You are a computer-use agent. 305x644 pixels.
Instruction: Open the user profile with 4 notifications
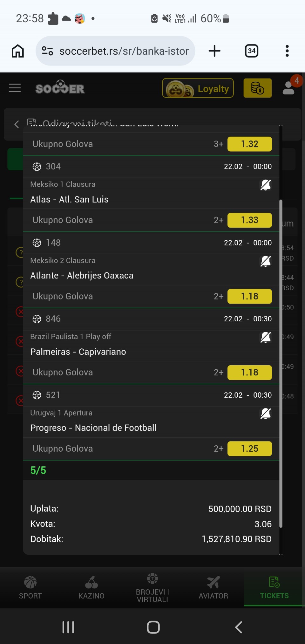coord(289,88)
